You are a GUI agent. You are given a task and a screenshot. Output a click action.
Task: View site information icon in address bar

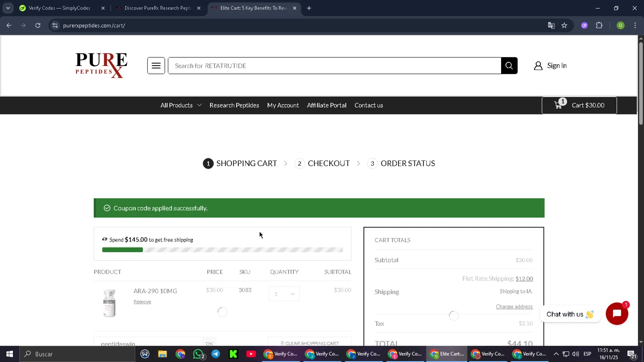(55, 25)
